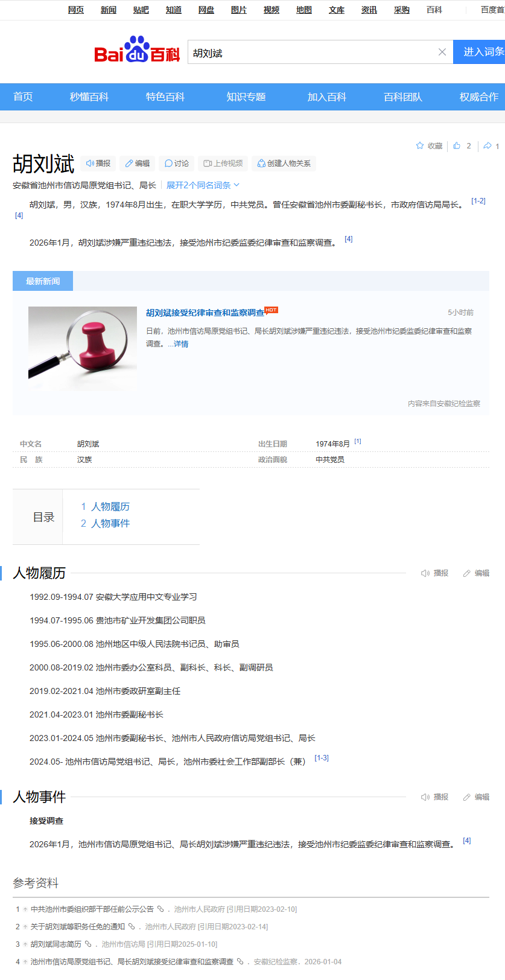Click link icon after 胡刘斌同志简历
505x980 pixels.
pyautogui.click(x=88, y=944)
